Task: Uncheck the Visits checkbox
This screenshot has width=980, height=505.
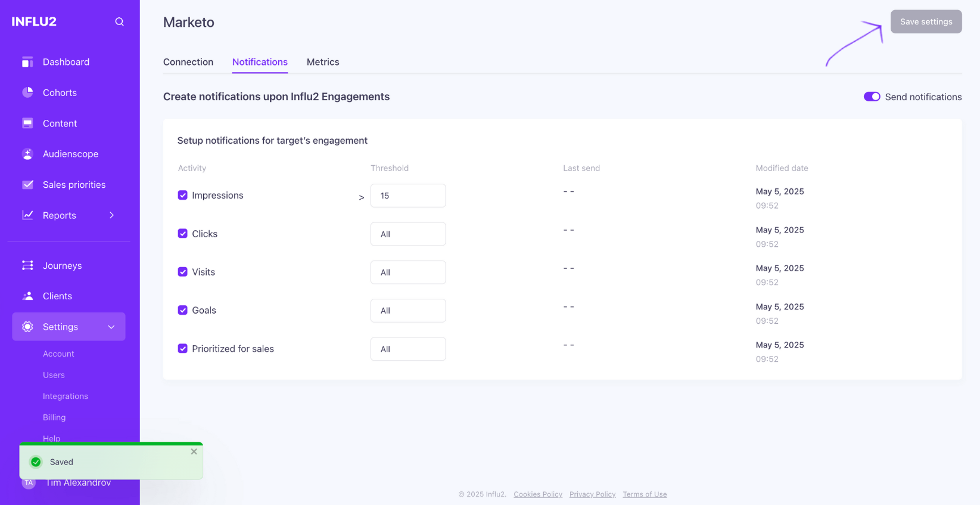Action: point(183,272)
